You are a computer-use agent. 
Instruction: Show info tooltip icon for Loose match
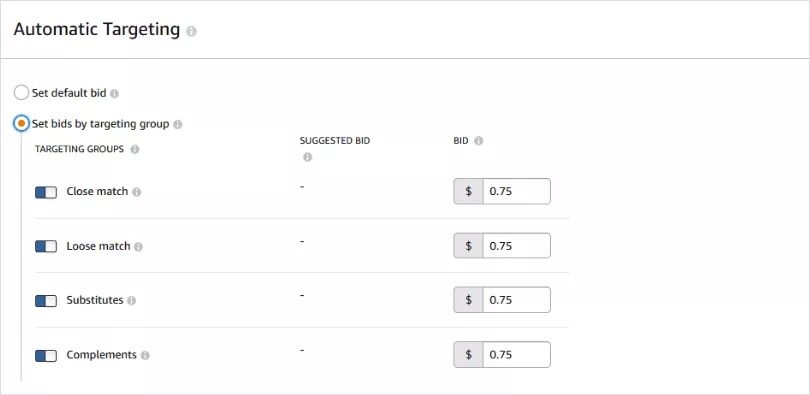pos(138,247)
